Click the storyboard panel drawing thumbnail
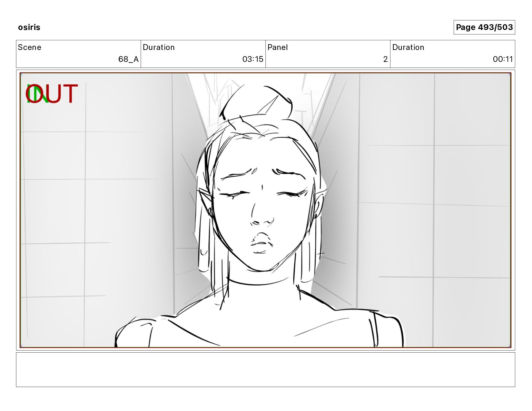This screenshot has height=411, width=532. [265, 210]
